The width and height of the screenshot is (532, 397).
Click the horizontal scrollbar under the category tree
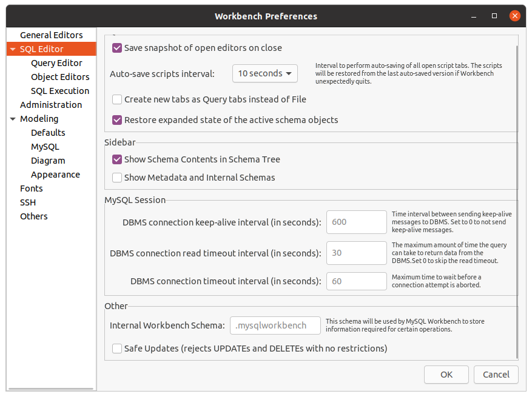click(51, 389)
